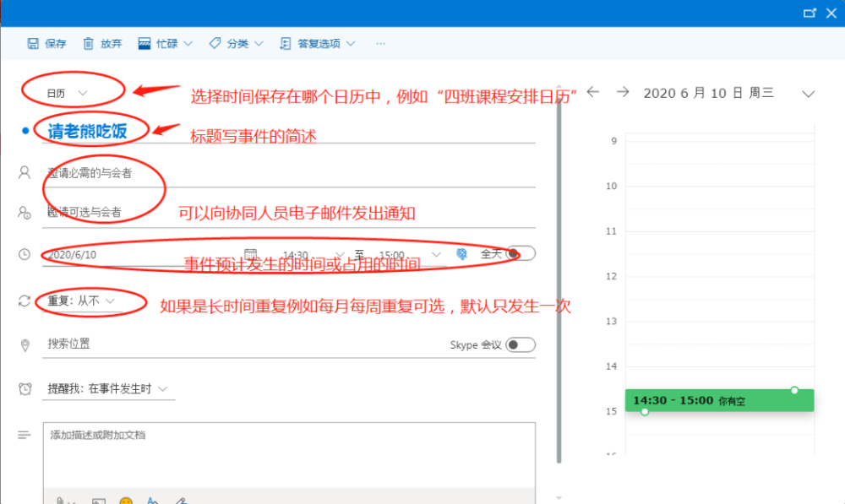Close the event dialog

point(831,13)
